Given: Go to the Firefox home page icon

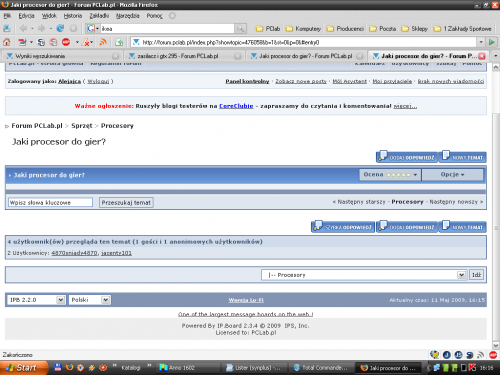Looking at the screenshot, I should (x=7, y=42).
